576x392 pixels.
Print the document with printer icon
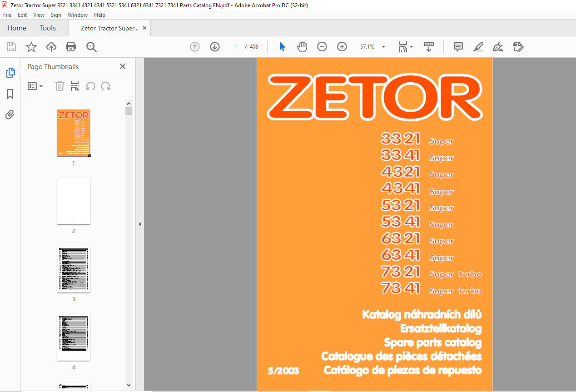click(x=71, y=47)
